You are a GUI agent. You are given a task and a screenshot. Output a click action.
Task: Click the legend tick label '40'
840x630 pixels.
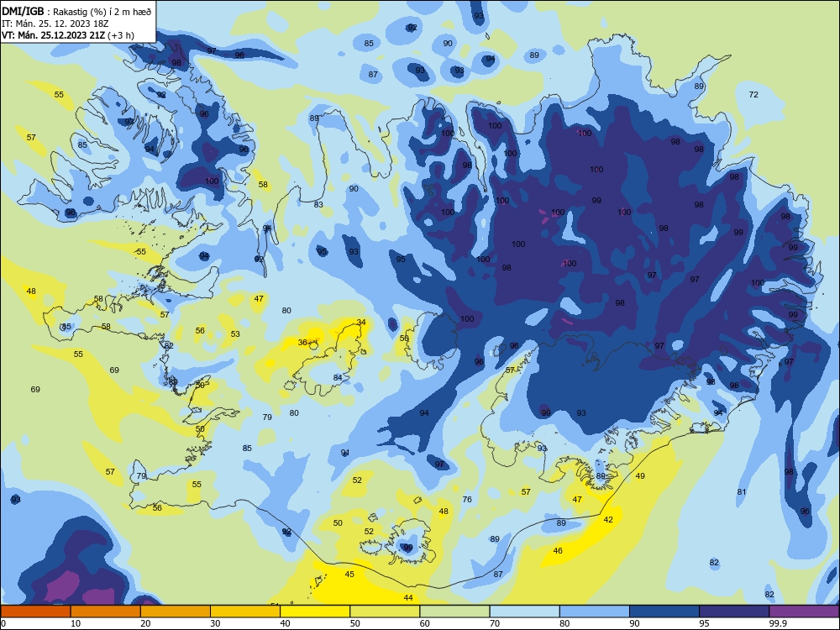286,623
